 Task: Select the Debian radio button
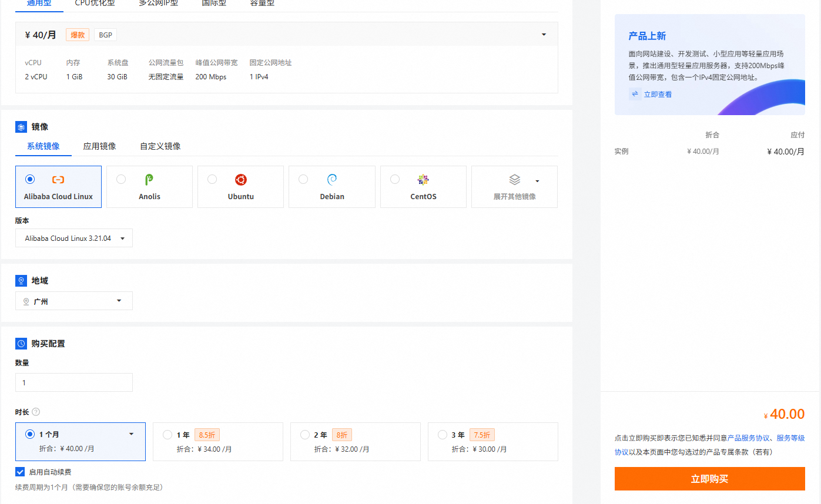click(303, 179)
